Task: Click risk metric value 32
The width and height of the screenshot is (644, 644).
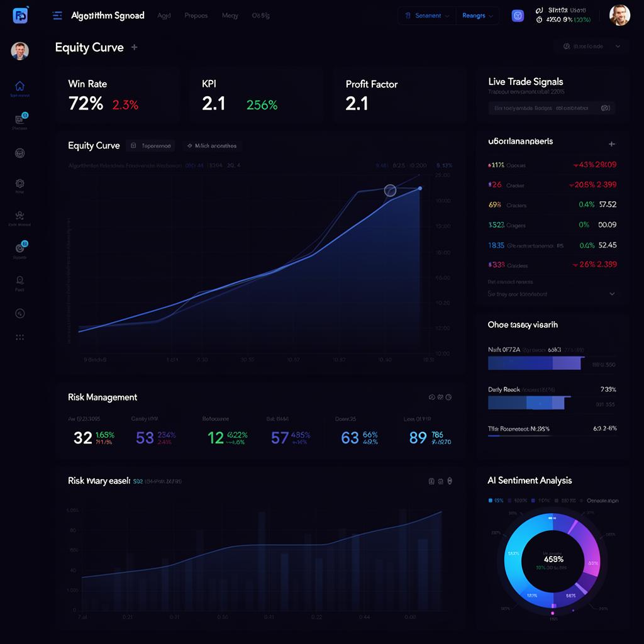Action: click(x=82, y=438)
